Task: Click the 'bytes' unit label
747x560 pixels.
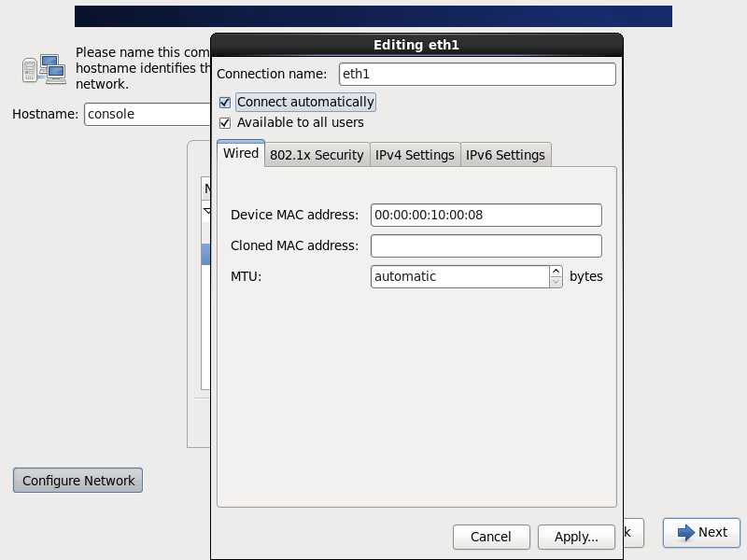Action: pyautogui.click(x=586, y=276)
